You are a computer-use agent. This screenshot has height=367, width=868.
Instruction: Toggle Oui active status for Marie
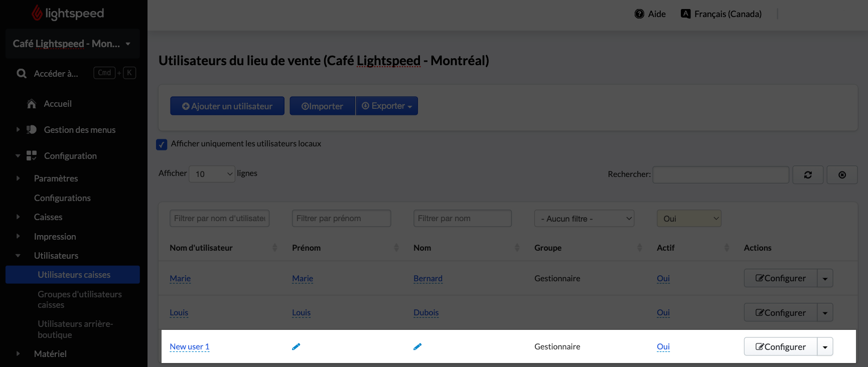(x=663, y=278)
